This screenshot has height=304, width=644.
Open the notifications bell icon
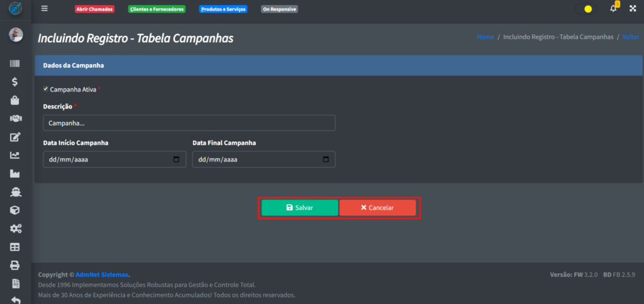point(614,9)
